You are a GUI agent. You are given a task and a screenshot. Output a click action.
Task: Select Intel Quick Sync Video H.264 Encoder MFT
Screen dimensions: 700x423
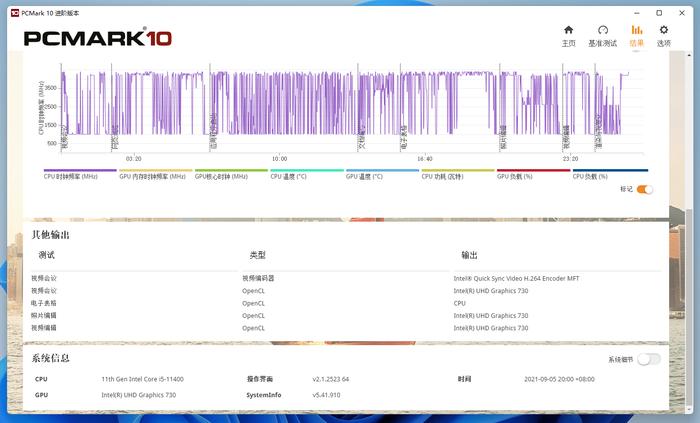[516, 278]
